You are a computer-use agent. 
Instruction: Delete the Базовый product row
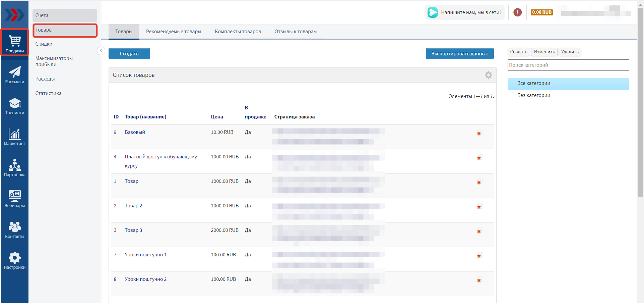tap(479, 134)
